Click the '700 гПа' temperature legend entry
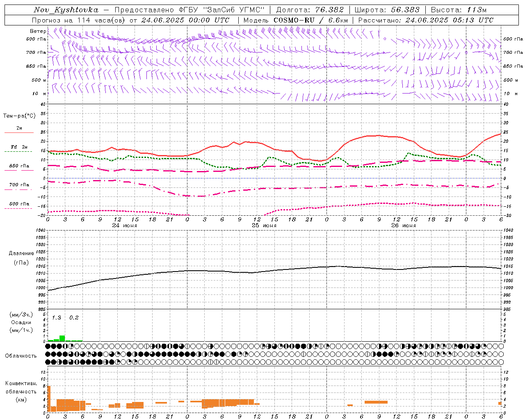 click(x=19, y=185)
